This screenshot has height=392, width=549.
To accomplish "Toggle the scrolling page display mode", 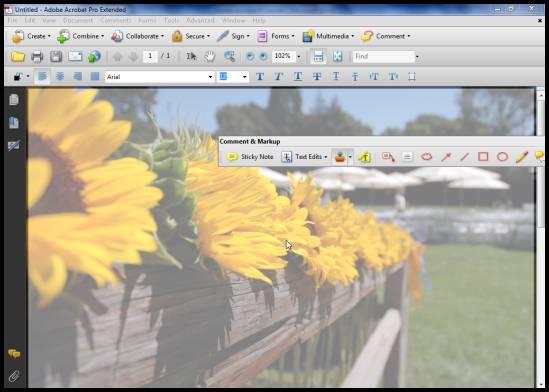I will tap(318, 56).
